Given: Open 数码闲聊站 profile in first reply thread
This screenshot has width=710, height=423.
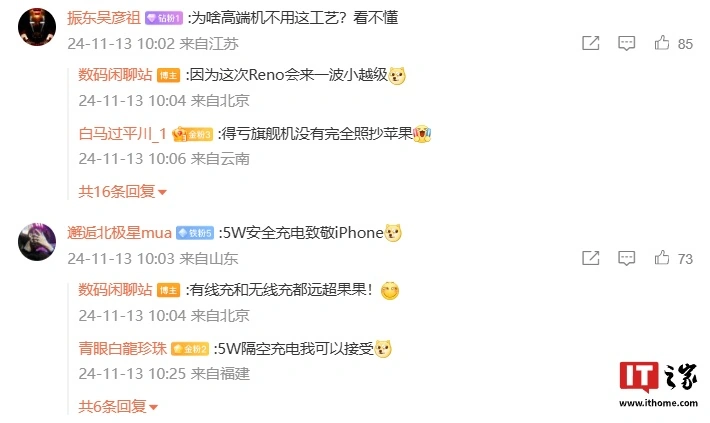Looking at the screenshot, I should tap(115, 75).
